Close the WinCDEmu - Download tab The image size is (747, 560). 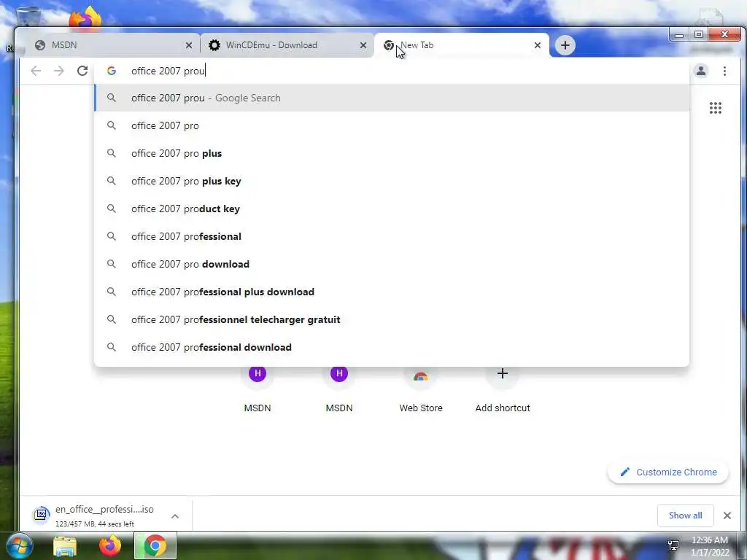[363, 45]
